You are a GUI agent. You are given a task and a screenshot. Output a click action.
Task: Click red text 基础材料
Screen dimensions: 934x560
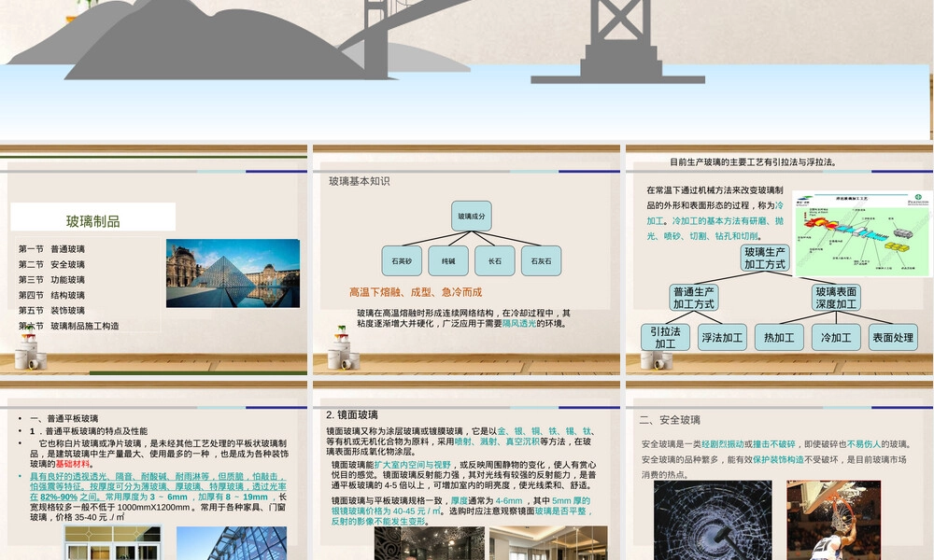[x=73, y=464]
